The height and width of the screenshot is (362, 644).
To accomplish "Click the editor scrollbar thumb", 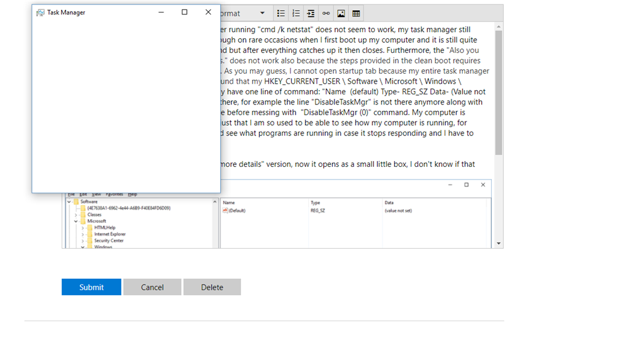I will coord(499,91).
